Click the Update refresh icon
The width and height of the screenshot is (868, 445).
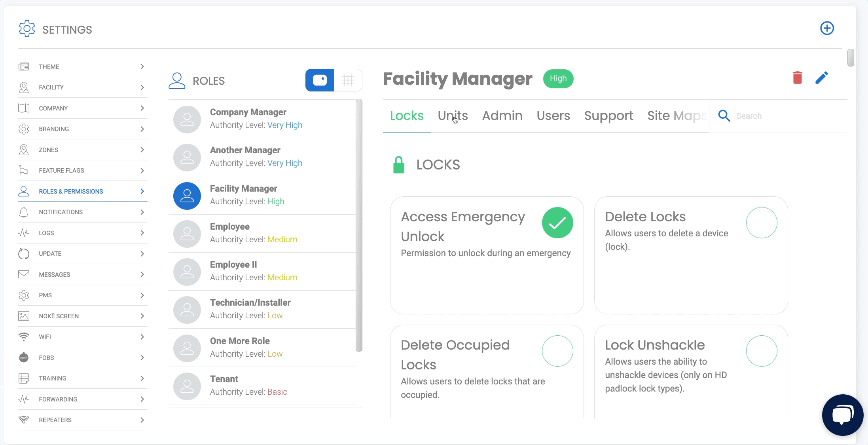[24, 254]
